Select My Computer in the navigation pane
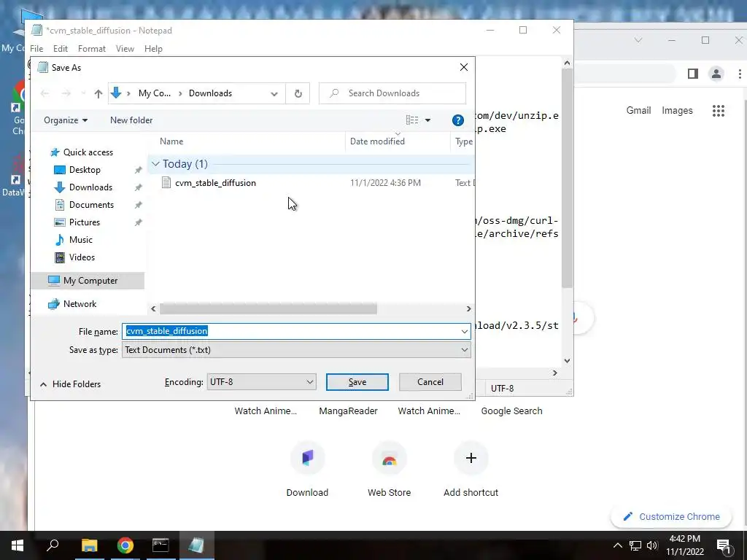Viewport: 747px width, 560px height. point(88,281)
